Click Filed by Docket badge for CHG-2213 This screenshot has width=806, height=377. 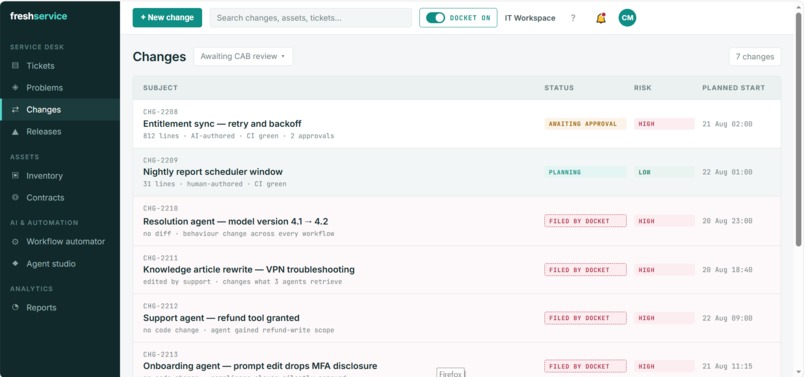[585, 366]
